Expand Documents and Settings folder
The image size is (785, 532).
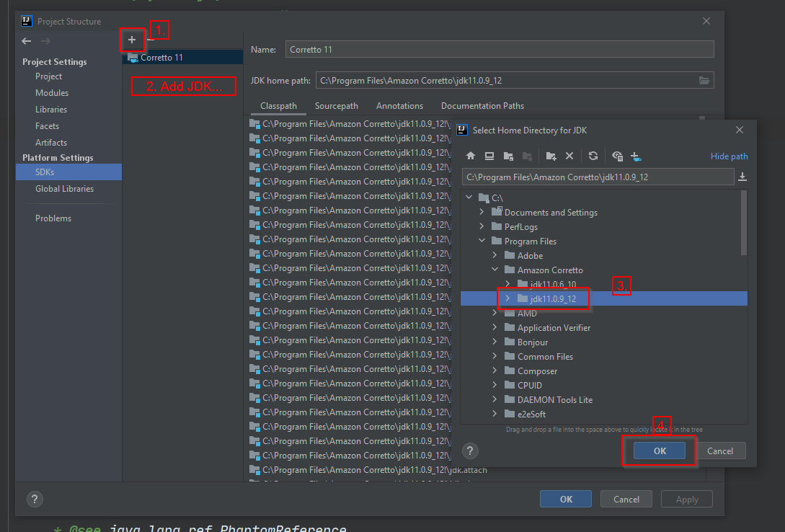482,212
